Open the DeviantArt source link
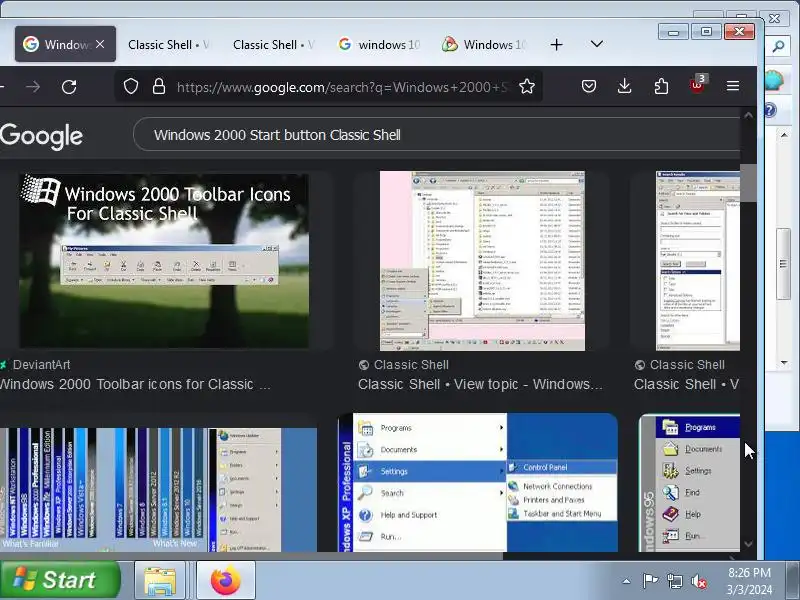This screenshot has height=600, width=800. [41, 365]
